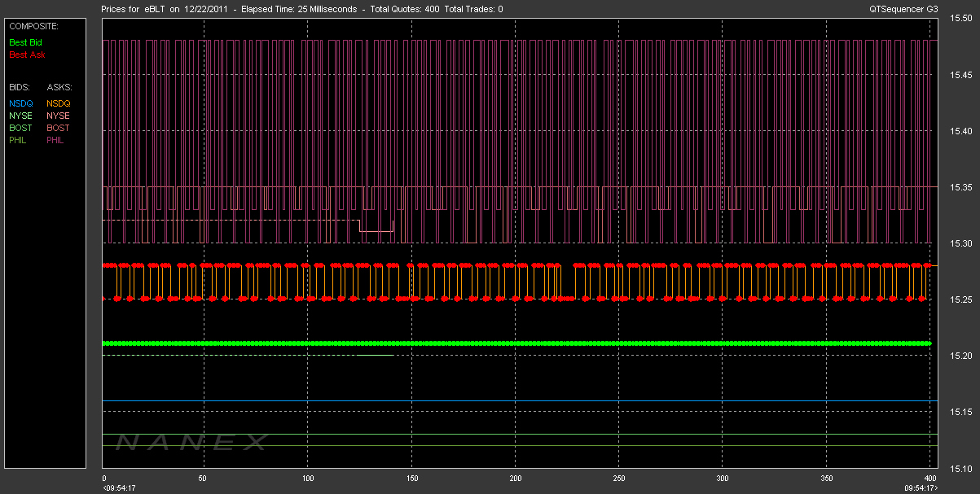Click the Best Bid legend entry
This screenshot has width=980, height=494.
click(x=25, y=42)
